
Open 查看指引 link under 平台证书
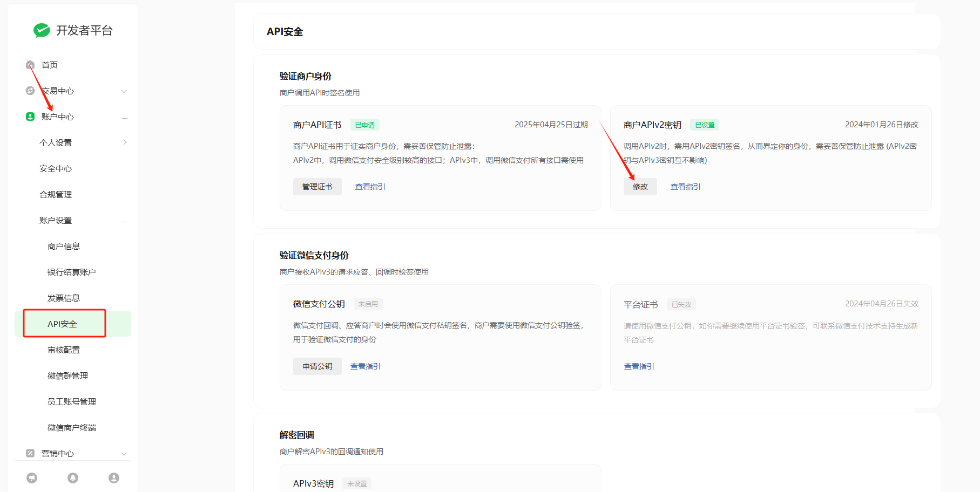pos(639,366)
